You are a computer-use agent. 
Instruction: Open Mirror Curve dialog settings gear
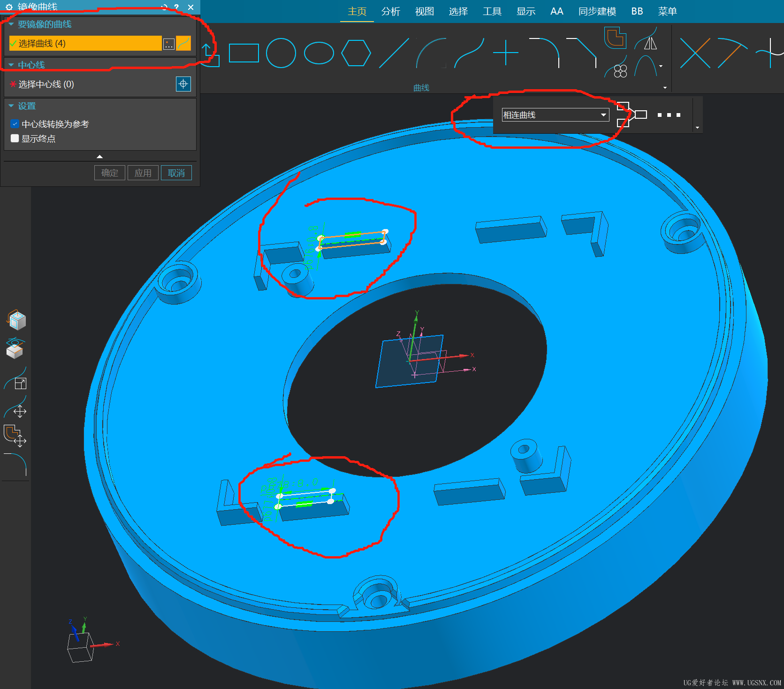(9, 7)
